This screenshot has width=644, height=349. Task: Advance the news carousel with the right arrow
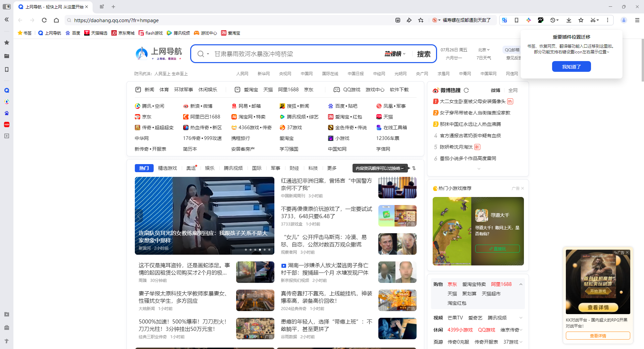coord(270,216)
